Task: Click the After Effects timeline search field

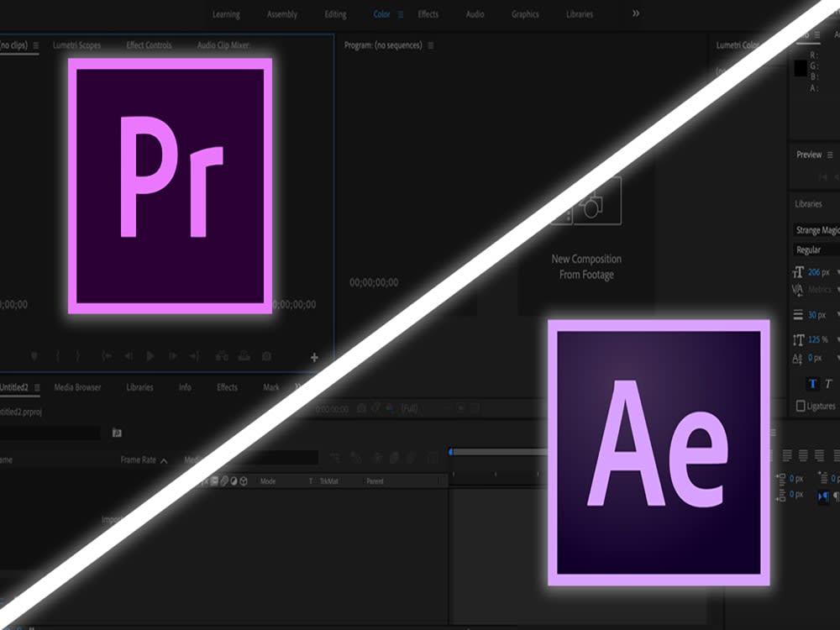Action: pos(277,457)
